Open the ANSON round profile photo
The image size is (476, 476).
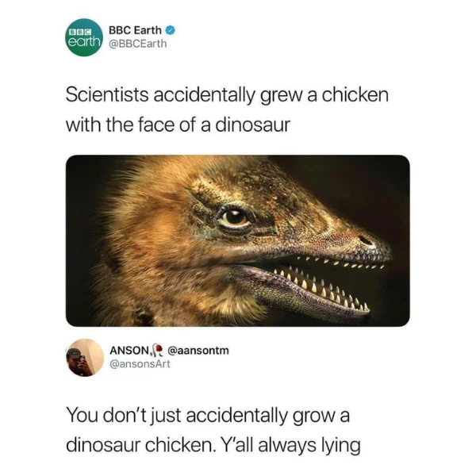(x=85, y=358)
